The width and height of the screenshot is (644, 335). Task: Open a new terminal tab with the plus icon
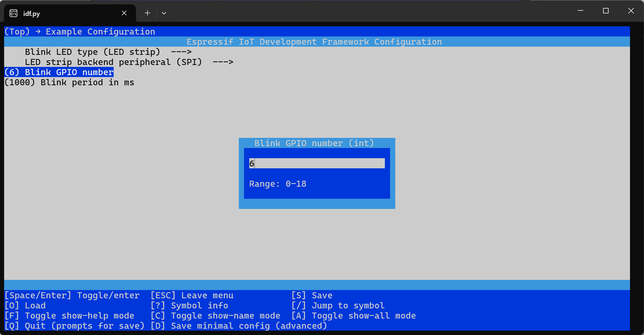(x=147, y=13)
